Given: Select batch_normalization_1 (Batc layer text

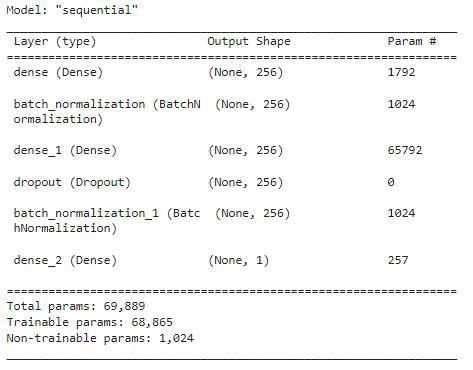Looking at the screenshot, I should point(107,213).
